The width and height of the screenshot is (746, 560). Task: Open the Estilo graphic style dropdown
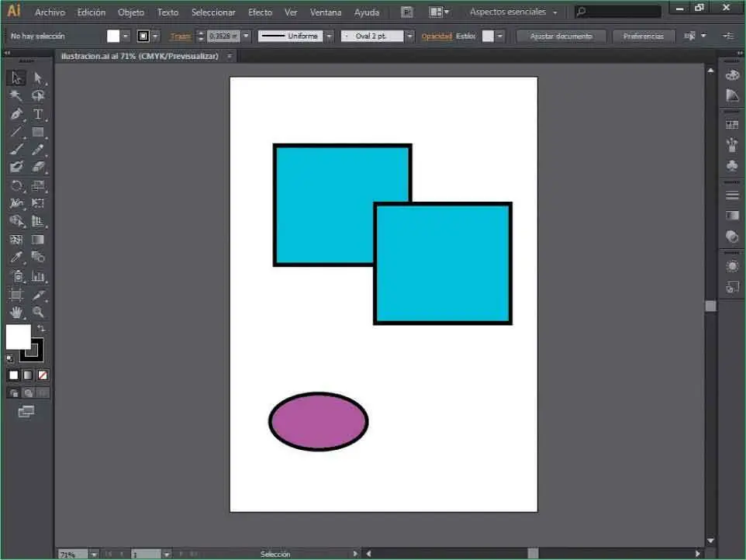click(500, 36)
